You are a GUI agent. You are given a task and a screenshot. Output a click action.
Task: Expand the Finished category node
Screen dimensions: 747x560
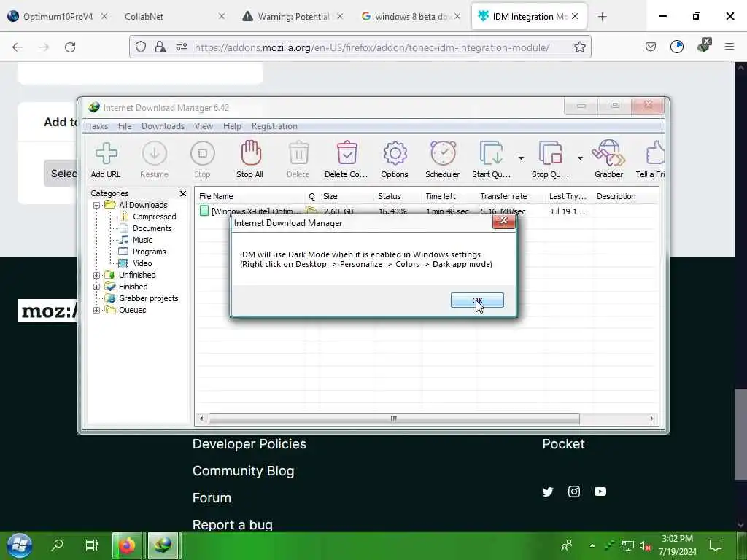96,287
